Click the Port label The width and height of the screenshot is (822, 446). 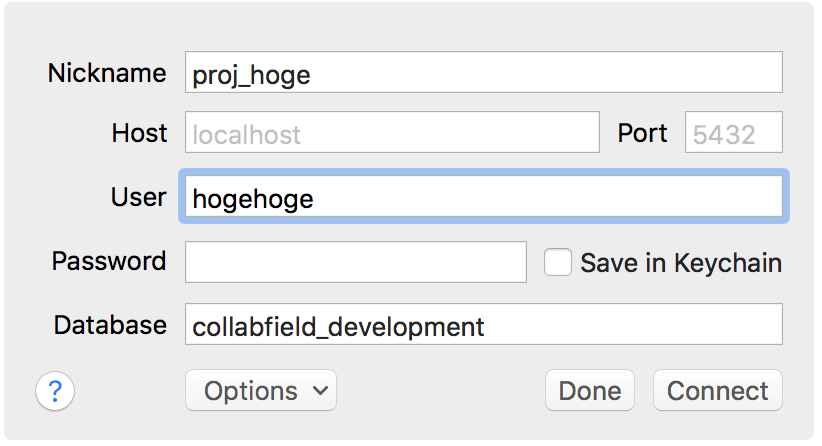642,133
